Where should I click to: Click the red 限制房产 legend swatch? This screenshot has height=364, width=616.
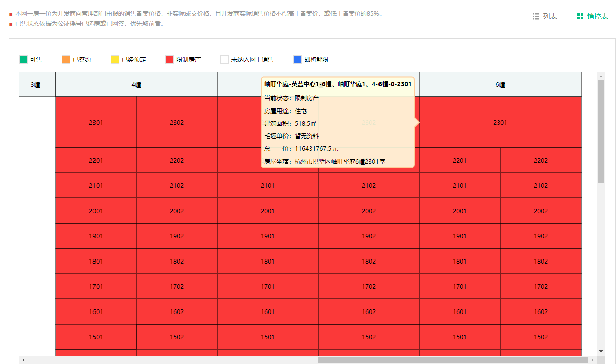(169, 60)
